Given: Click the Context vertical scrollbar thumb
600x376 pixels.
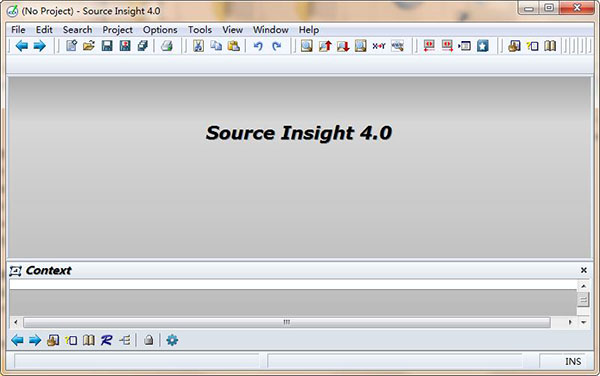Looking at the screenshot, I should pos(583,299).
